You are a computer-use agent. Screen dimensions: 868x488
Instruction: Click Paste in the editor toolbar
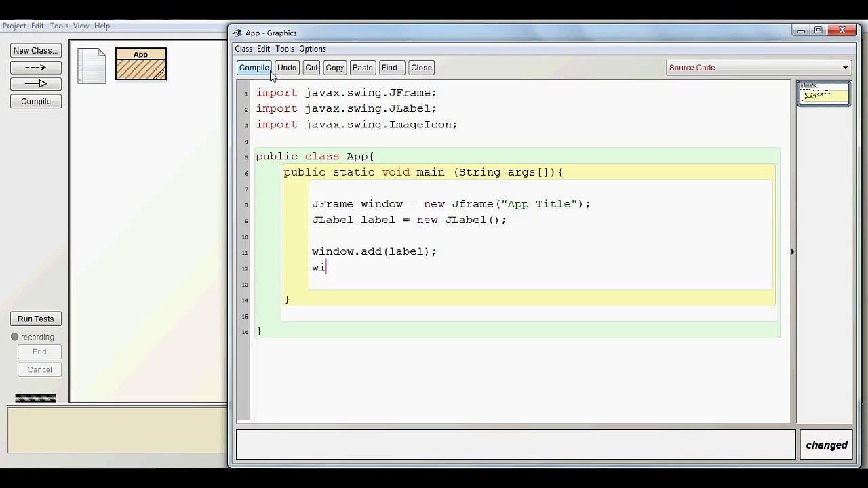point(362,68)
